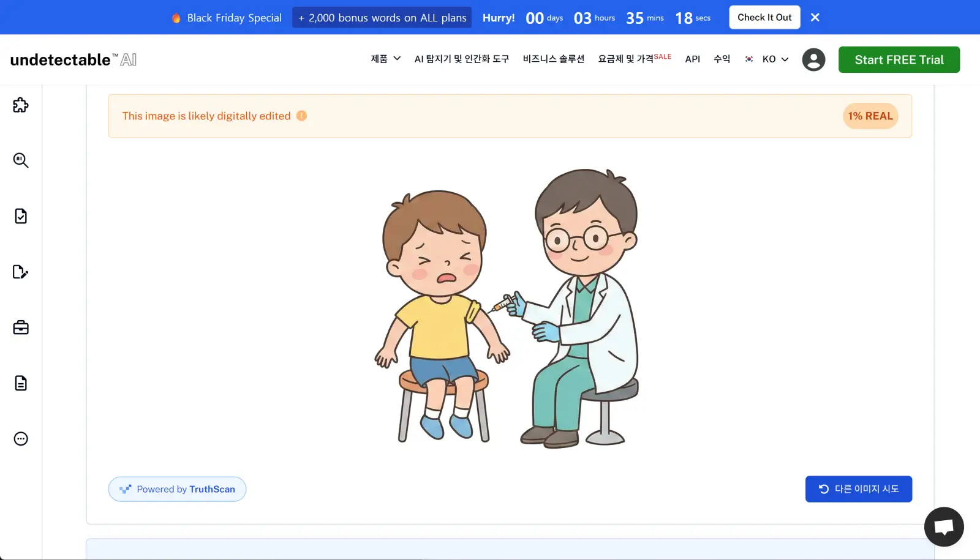Open the KO language selector dropdown

coord(767,59)
